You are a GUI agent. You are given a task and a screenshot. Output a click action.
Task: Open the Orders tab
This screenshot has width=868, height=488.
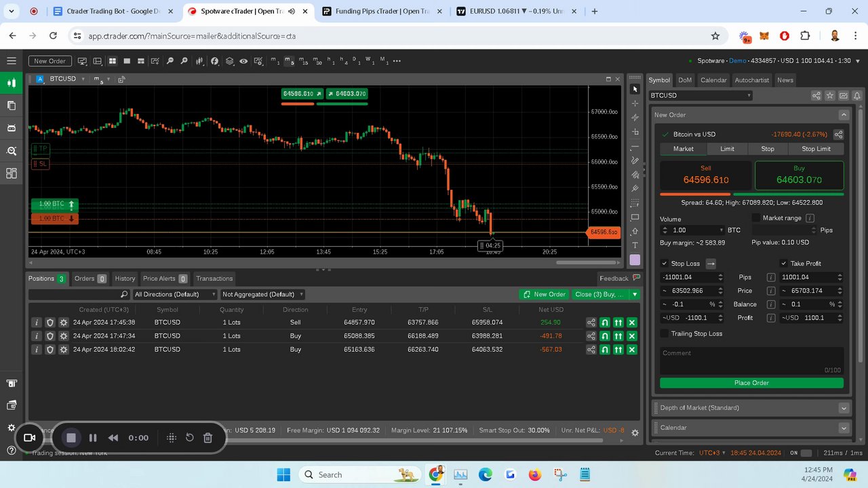90,279
